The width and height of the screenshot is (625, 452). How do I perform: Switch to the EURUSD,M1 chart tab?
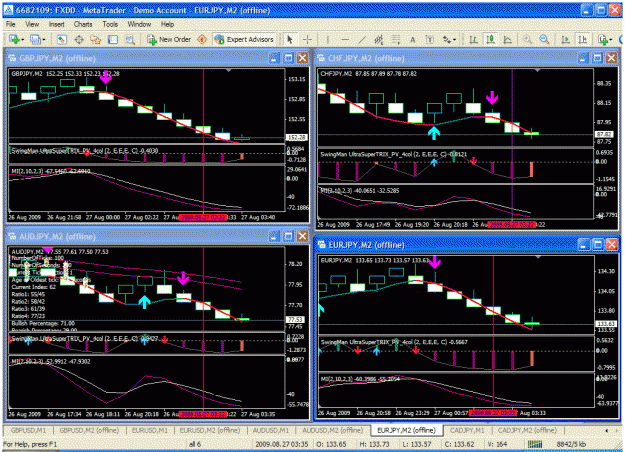[150, 430]
